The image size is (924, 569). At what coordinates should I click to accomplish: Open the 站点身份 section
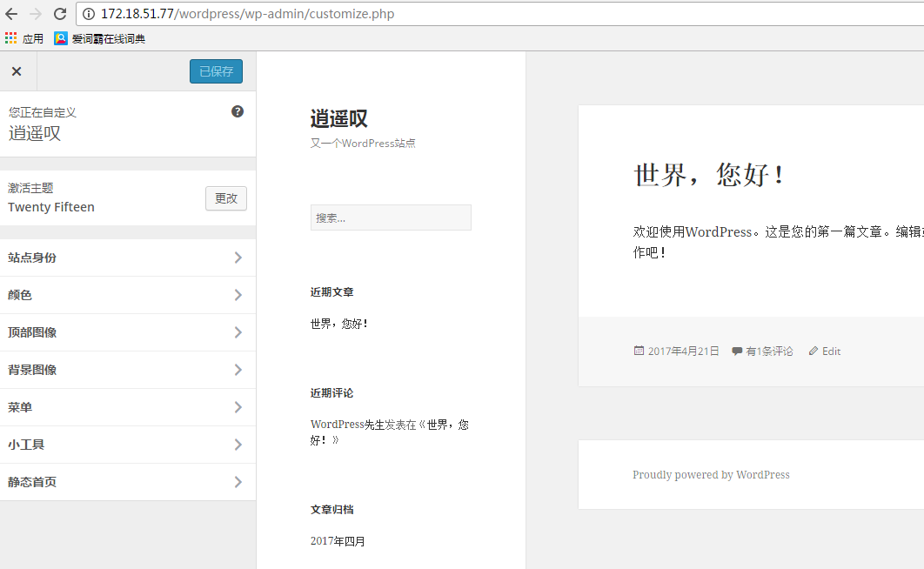[128, 258]
